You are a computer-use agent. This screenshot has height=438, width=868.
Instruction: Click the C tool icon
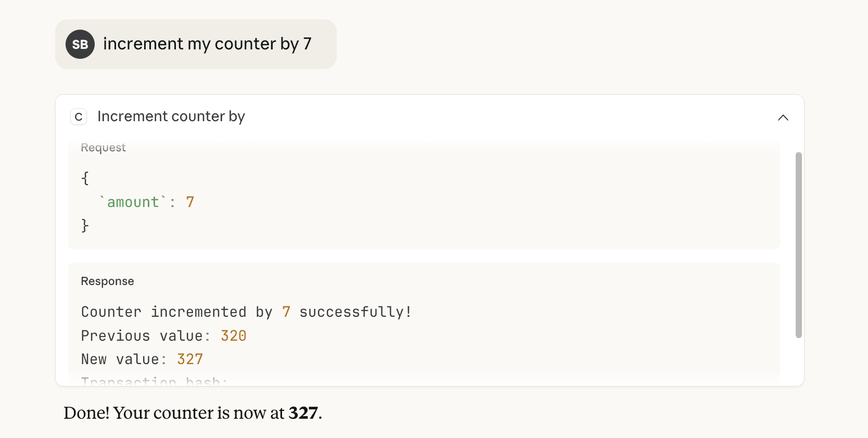pos(79,117)
